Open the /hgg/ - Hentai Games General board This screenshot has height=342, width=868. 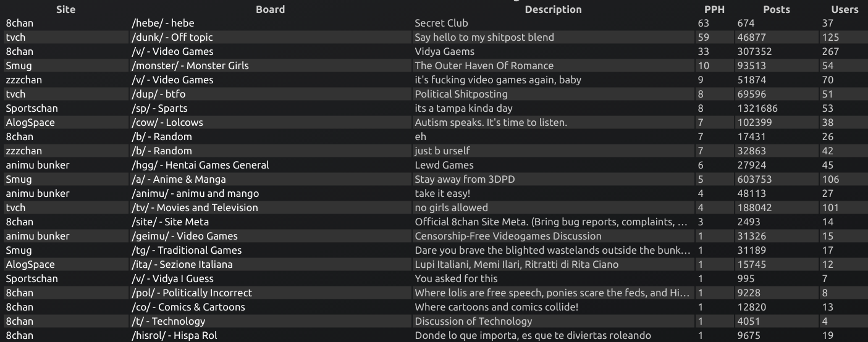200,165
